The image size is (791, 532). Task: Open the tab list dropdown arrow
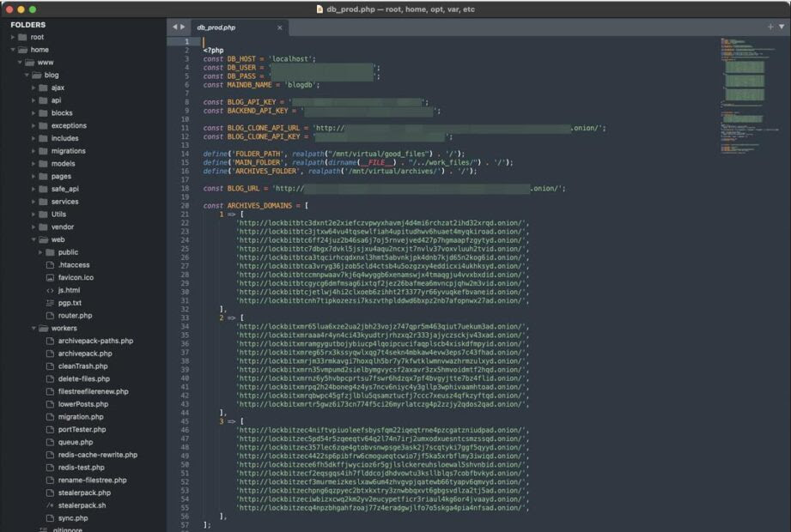[x=782, y=27]
